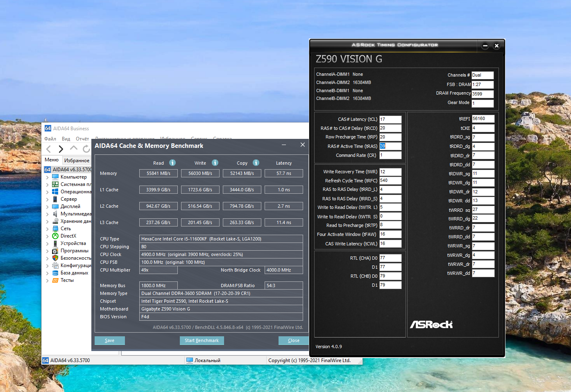The height and width of the screenshot is (392, 571).
Task: Click the Start Benchmark button
Action: [x=202, y=340]
